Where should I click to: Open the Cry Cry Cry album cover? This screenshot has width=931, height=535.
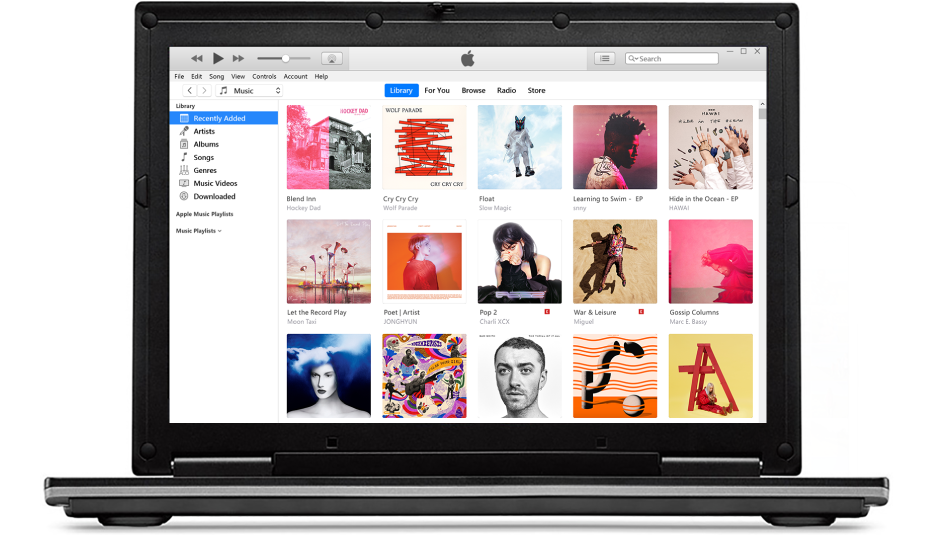425,147
